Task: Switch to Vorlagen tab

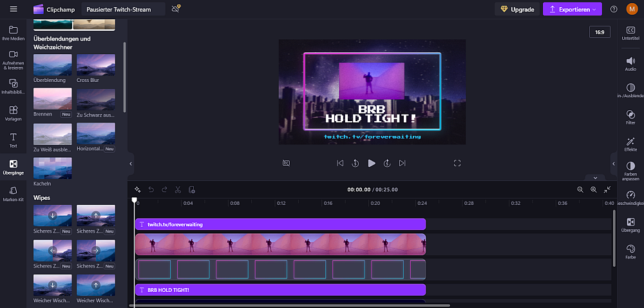Action: click(x=13, y=113)
